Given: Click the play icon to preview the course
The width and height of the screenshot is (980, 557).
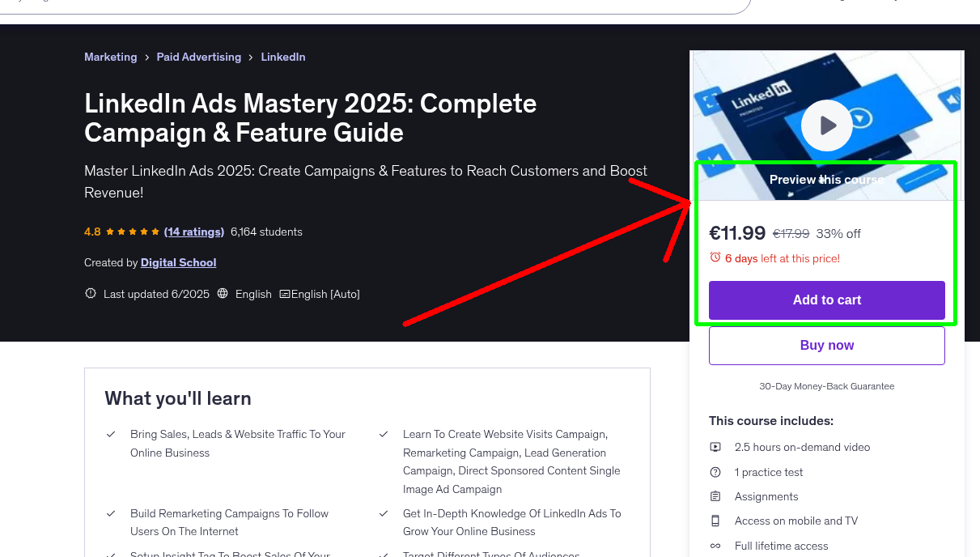Looking at the screenshot, I should point(826,125).
